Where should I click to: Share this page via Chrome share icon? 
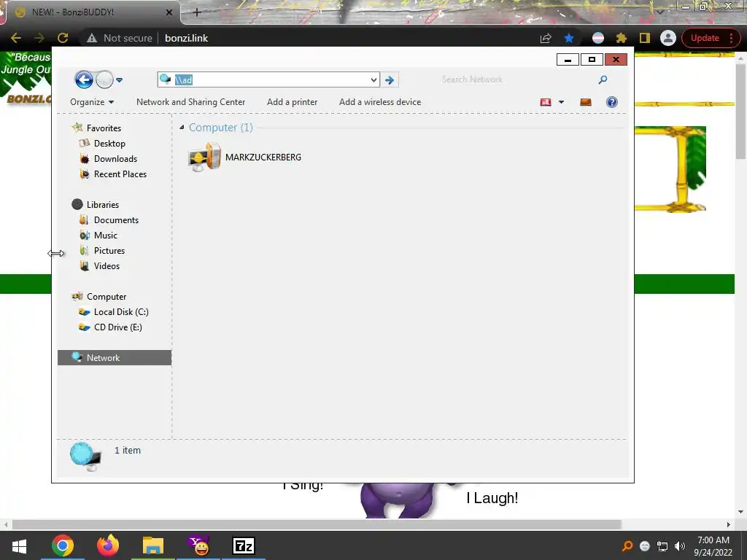coord(546,38)
